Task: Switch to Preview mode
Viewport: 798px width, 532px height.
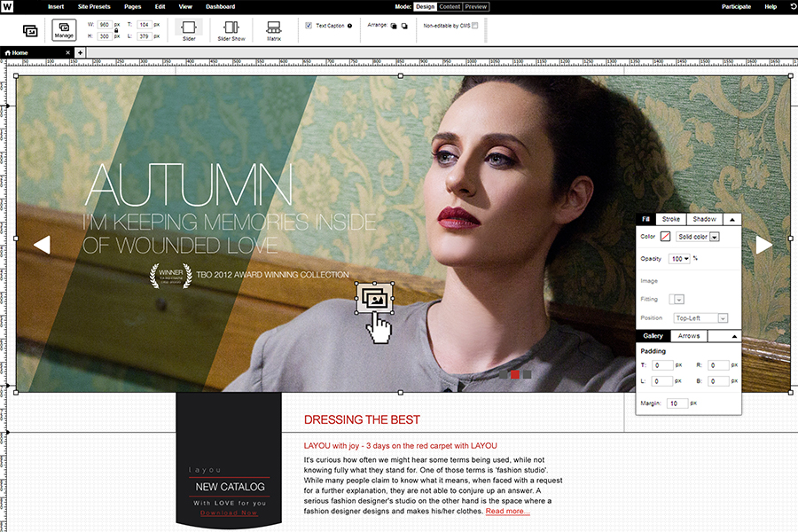Action: 476,7
